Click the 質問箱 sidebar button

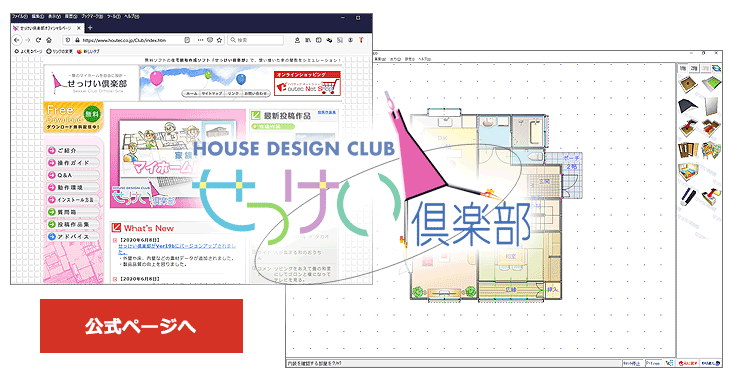[x=74, y=212]
